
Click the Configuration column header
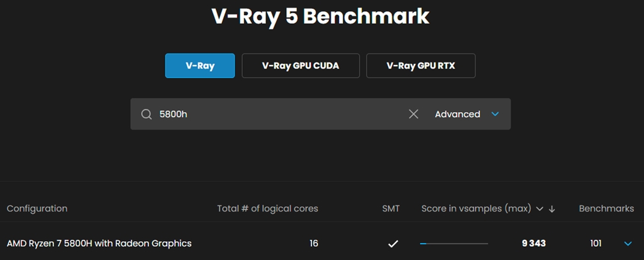pyautogui.click(x=37, y=208)
